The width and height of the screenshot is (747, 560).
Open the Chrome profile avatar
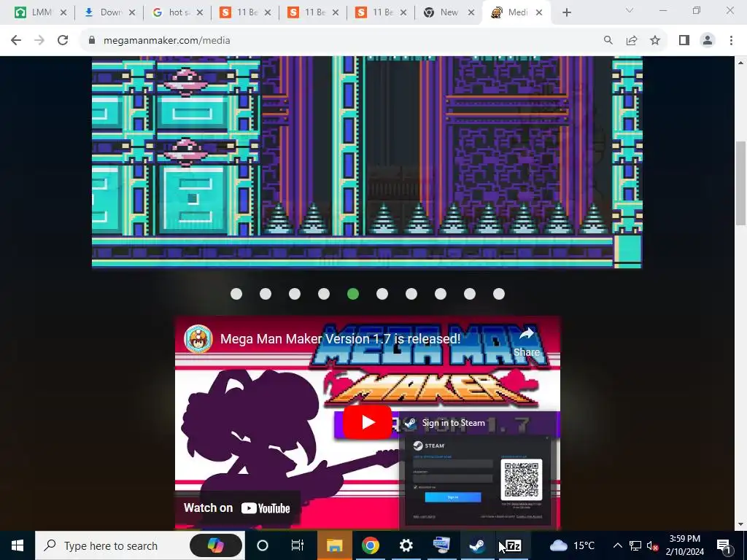(708, 41)
